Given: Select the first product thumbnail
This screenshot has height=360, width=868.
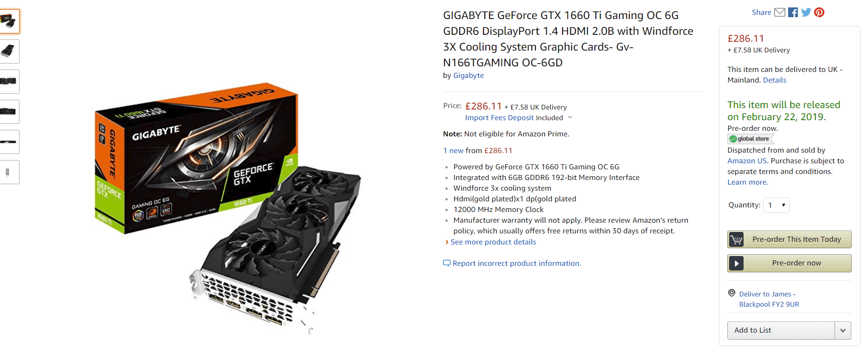Looking at the screenshot, I should click(8, 21).
